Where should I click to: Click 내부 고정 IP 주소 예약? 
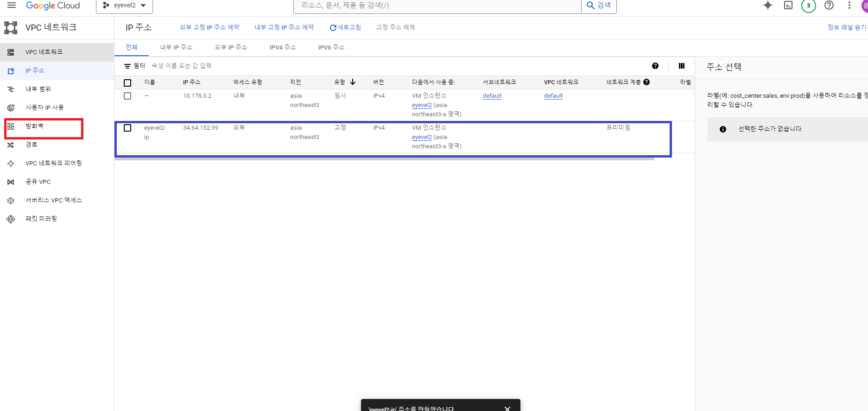pyautogui.click(x=284, y=27)
